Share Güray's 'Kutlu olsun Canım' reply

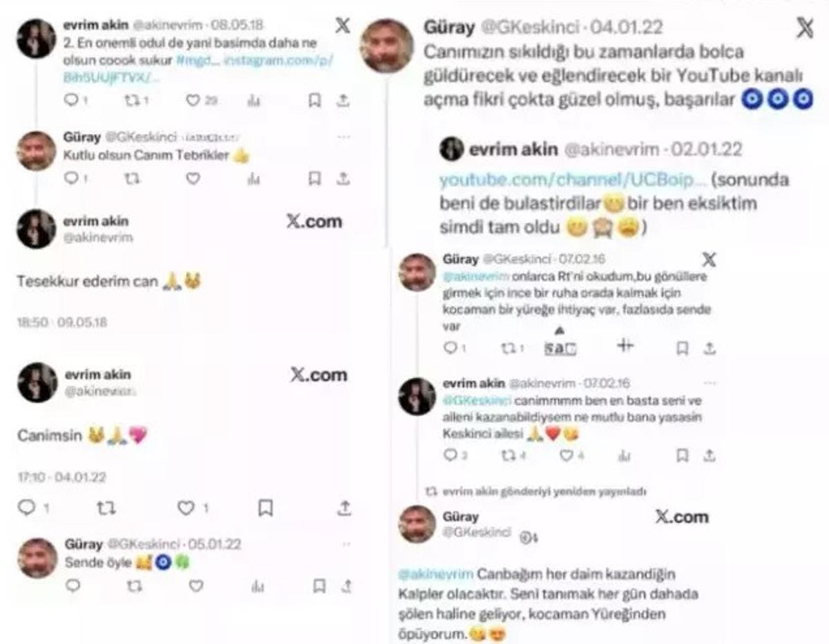[x=343, y=179]
